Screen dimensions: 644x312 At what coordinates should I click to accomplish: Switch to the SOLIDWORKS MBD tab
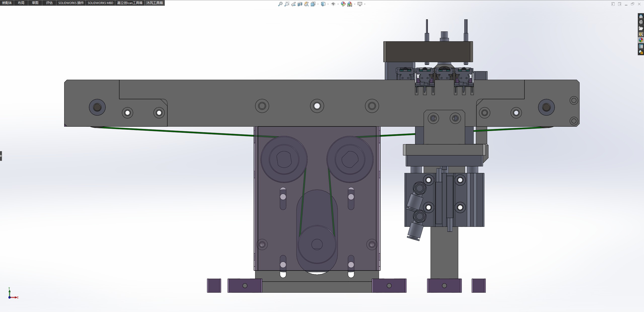point(100,3)
